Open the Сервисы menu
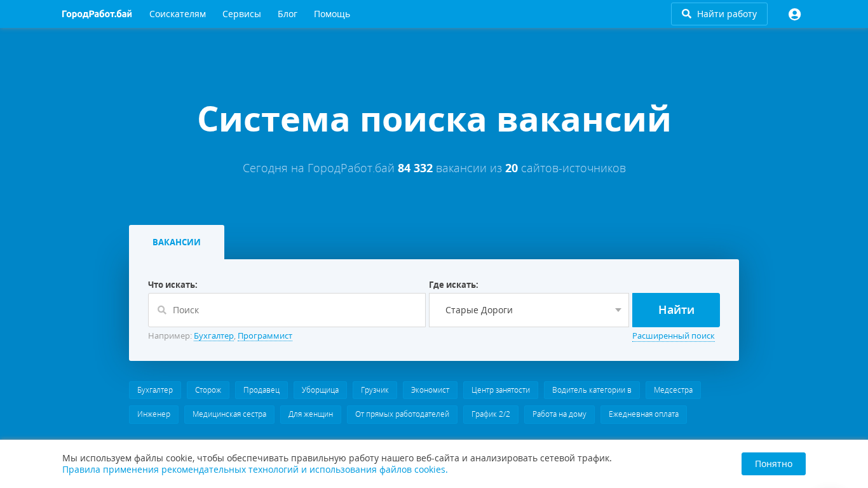 pyautogui.click(x=241, y=14)
